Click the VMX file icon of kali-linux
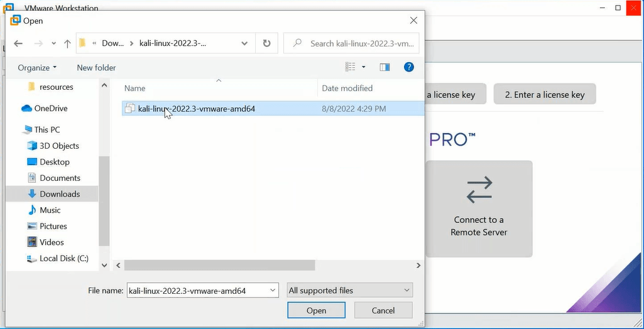The height and width of the screenshot is (329, 644). pos(130,109)
